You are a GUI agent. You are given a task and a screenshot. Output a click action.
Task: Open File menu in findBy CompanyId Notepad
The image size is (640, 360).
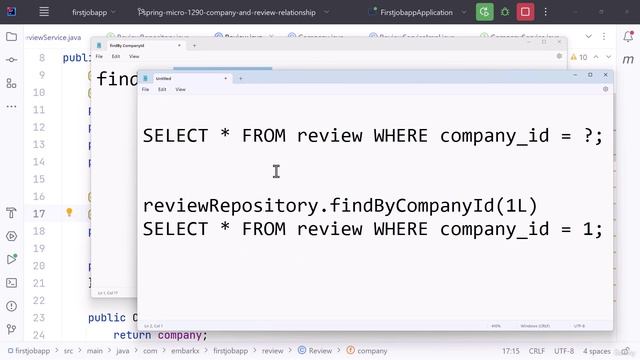[x=99, y=56]
